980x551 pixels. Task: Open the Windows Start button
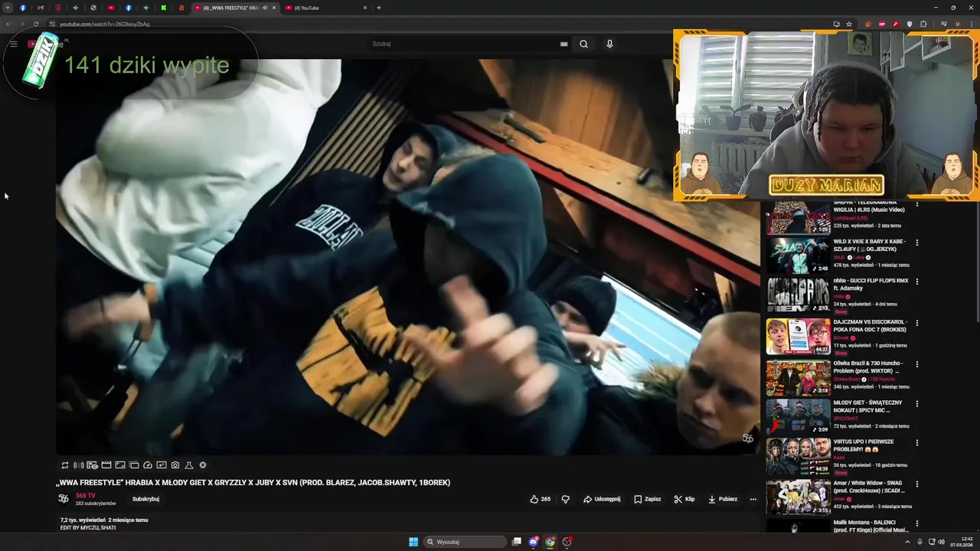[x=413, y=542]
